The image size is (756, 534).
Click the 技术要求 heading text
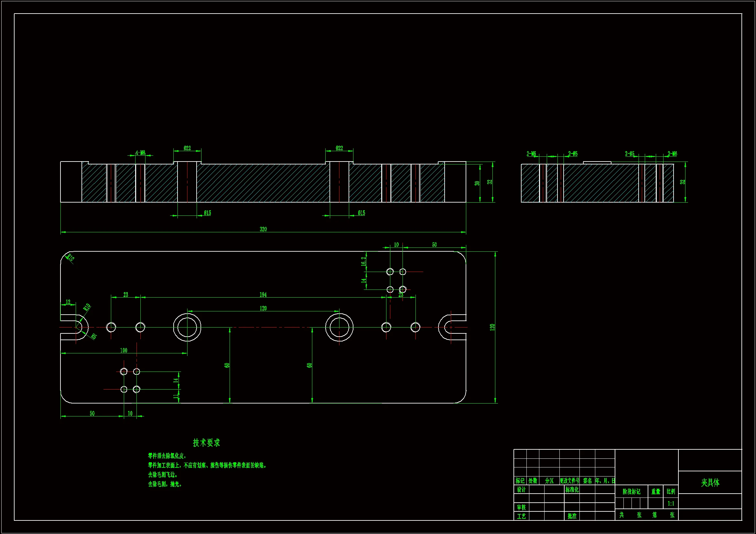point(206,443)
